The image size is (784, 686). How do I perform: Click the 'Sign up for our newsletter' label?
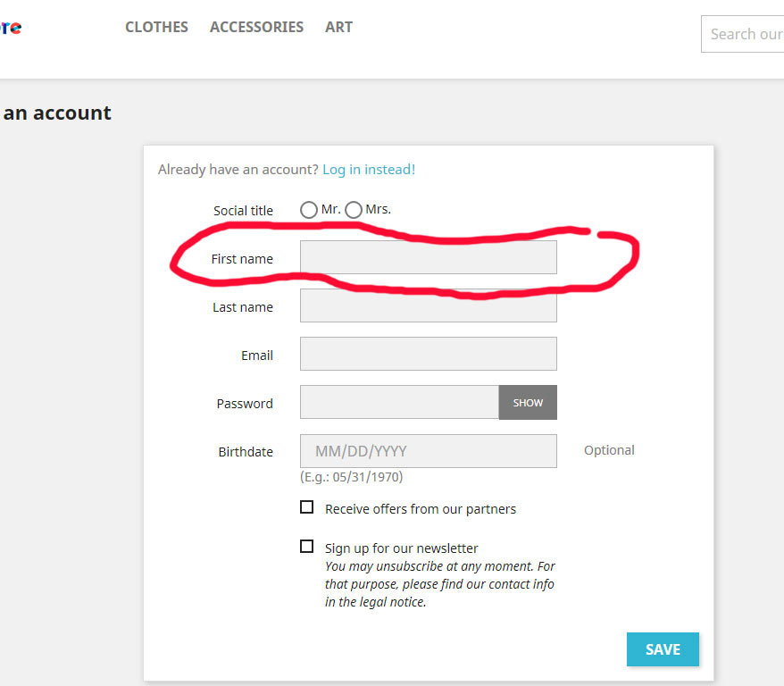401,548
